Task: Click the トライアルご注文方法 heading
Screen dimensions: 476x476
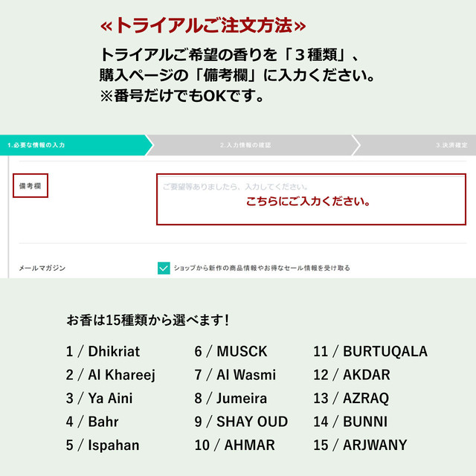Action: click(203, 25)
